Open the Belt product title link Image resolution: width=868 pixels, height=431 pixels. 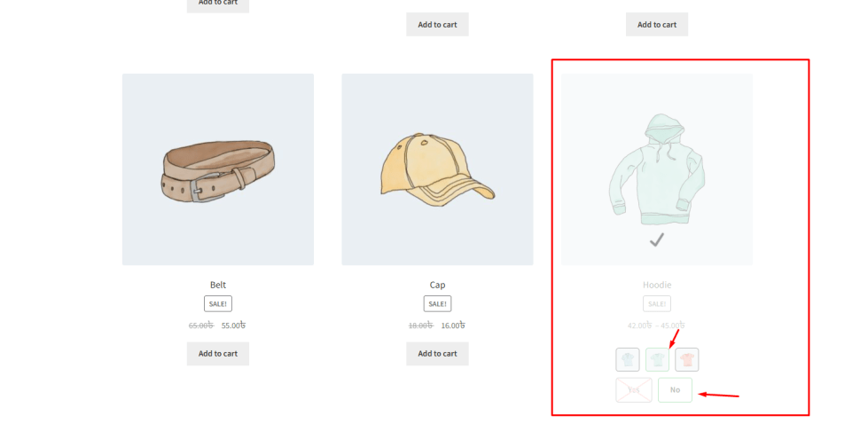(x=218, y=285)
